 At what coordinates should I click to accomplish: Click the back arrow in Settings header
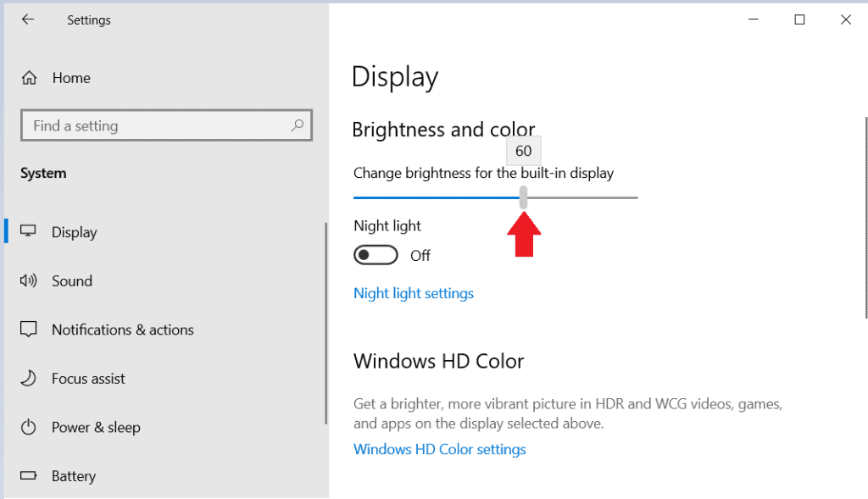[x=28, y=19]
